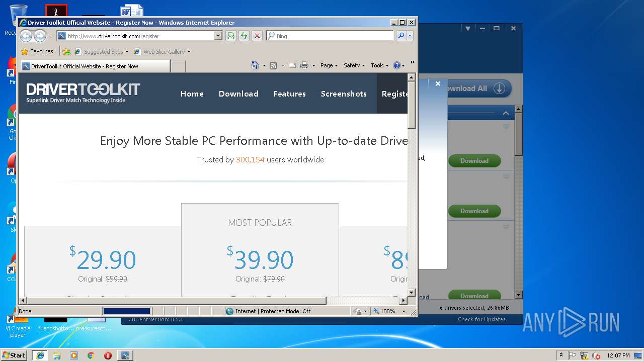Expand the address bar URL history dropdown
This screenshot has height=362, width=644.
click(218, 36)
